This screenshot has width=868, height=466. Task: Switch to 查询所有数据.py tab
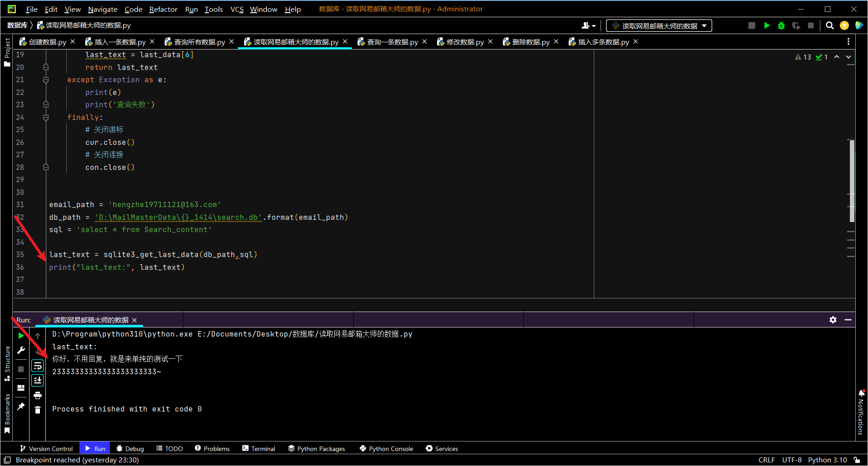tap(199, 42)
